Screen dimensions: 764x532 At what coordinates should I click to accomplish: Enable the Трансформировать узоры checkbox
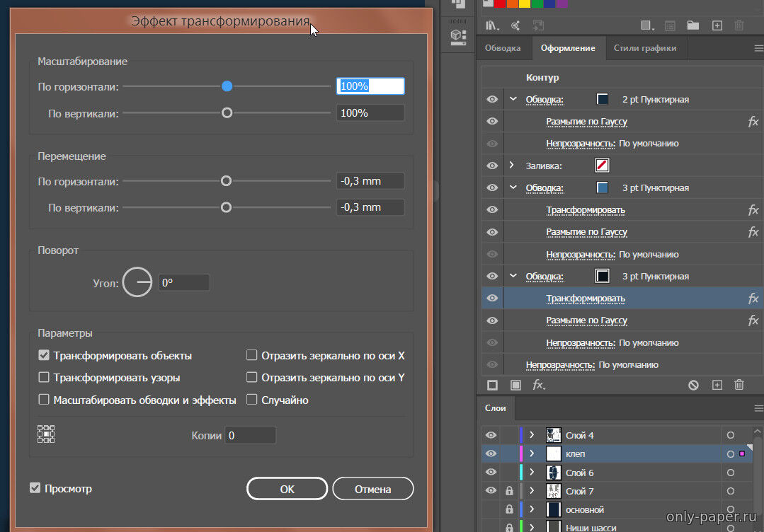pyautogui.click(x=44, y=378)
